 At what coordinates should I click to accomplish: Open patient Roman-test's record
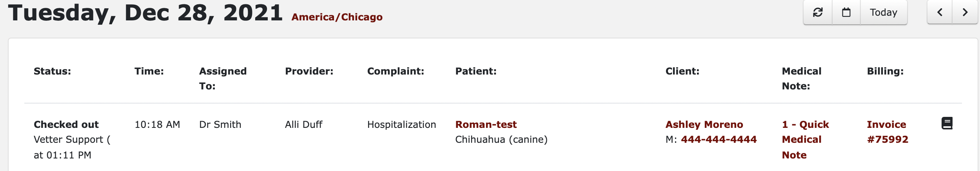click(486, 125)
